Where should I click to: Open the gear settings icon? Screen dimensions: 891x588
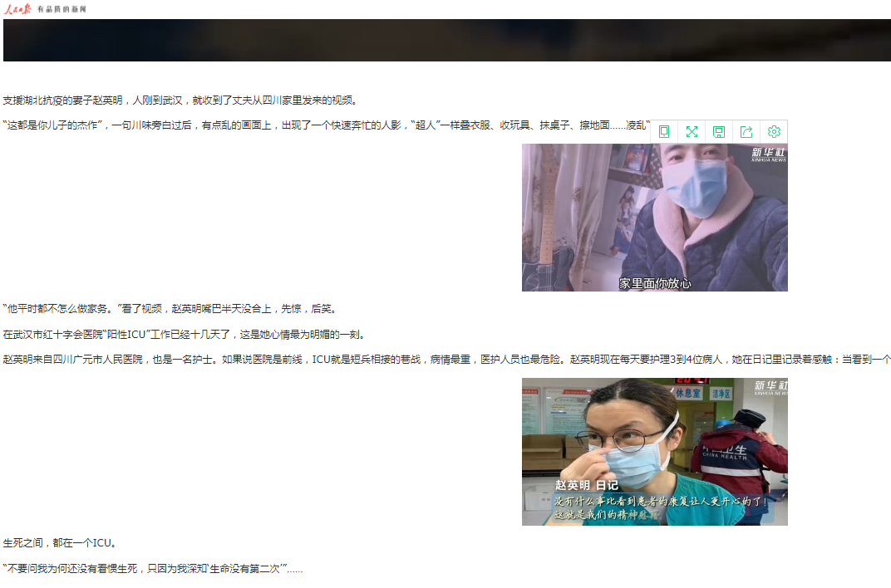point(774,131)
